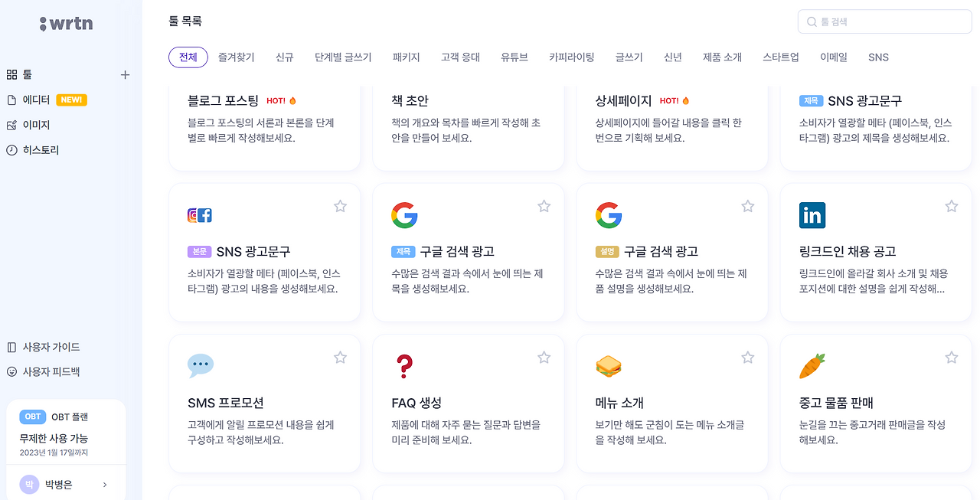Screen dimensions: 980x500
Task: Switch to the 즐겨찾기 category tab
Action: [236, 57]
